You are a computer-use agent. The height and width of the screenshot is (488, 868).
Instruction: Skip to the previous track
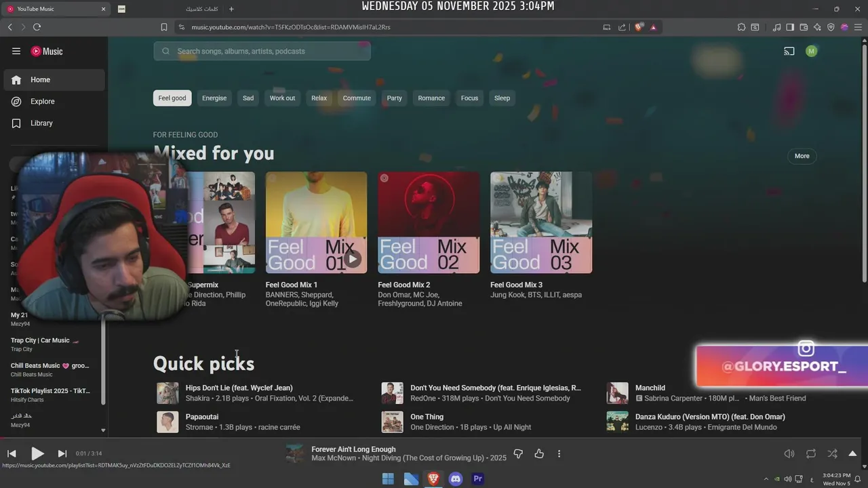12,453
